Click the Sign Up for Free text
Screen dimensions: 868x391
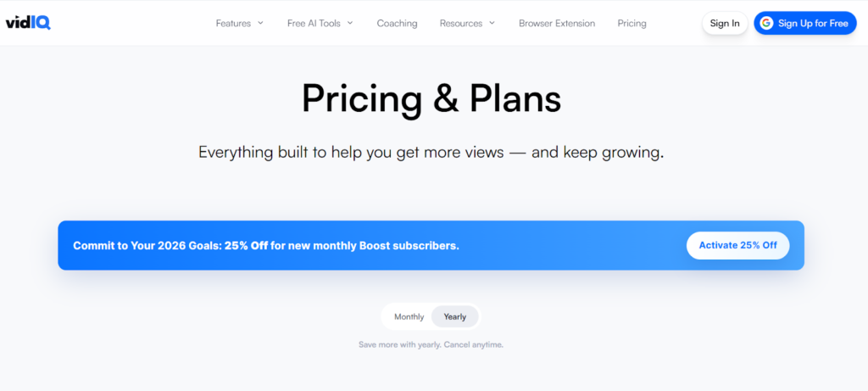click(813, 23)
